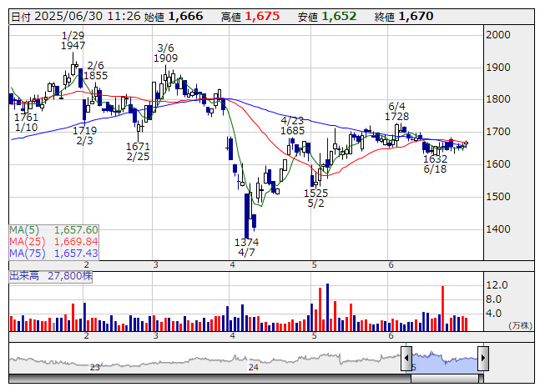Click the MA(75) 1,657.43 legend entry

[x=53, y=253]
